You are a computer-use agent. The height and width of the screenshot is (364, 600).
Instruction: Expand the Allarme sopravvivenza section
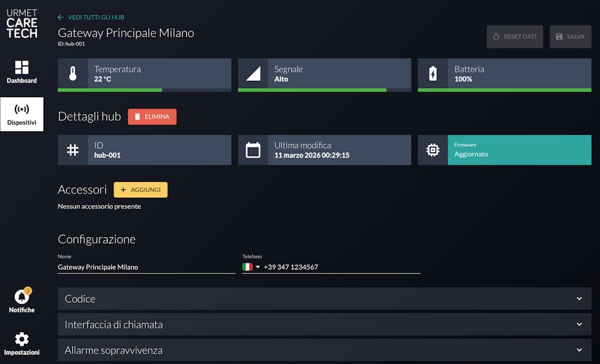(324, 350)
